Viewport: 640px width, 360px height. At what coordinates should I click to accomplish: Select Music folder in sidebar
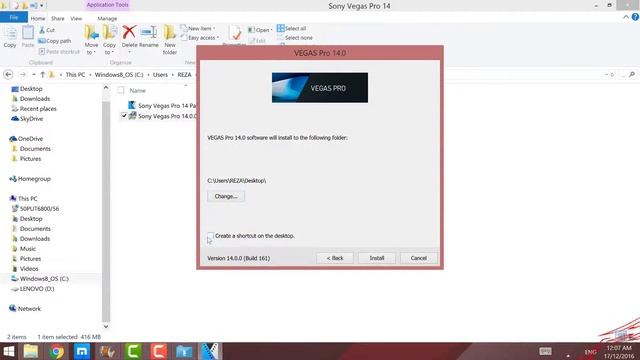[x=24, y=249]
